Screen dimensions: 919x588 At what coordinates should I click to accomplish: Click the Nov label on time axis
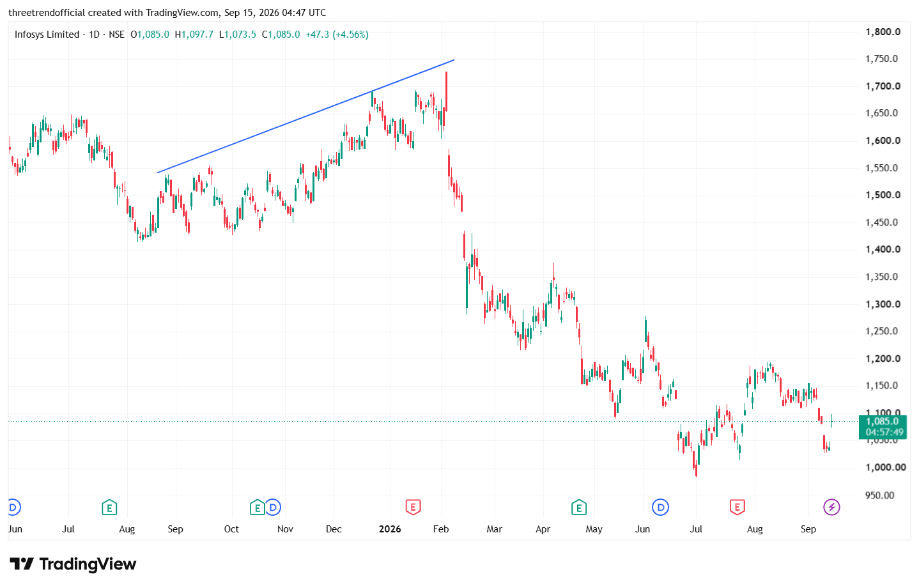click(285, 529)
